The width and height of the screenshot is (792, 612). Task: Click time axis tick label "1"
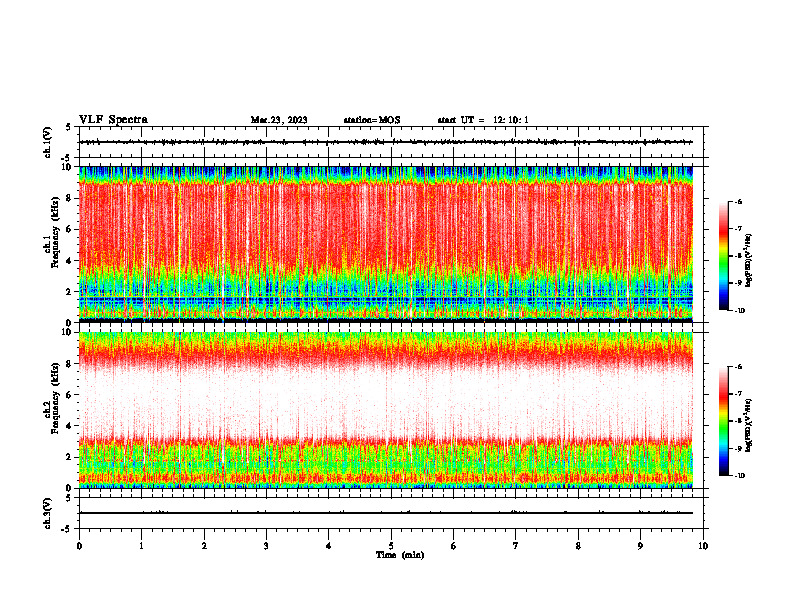click(141, 546)
